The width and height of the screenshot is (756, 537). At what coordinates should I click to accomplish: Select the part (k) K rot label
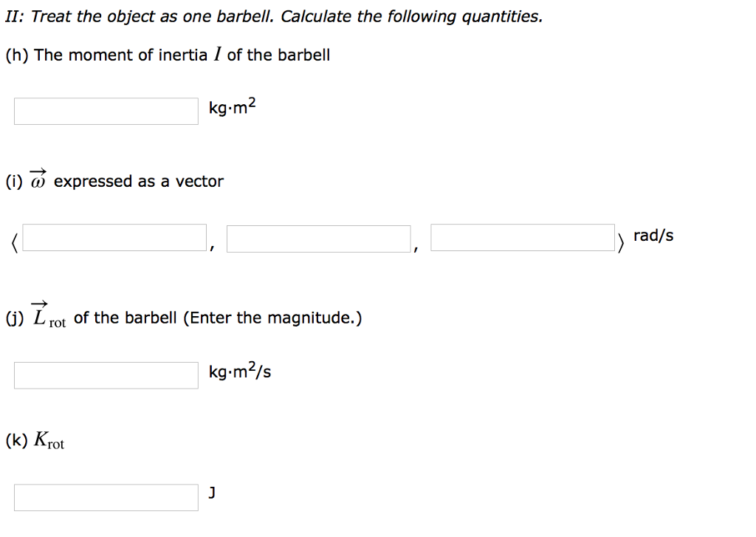(x=35, y=439)
